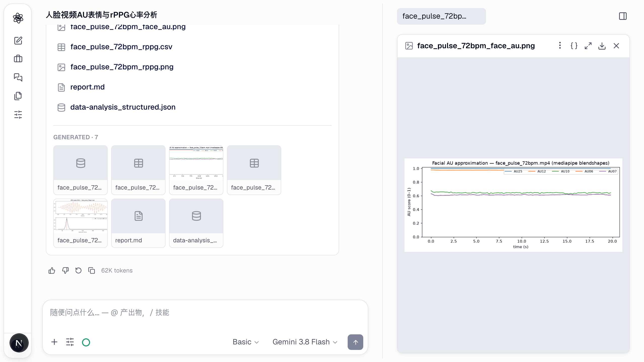
Task: Open the second generated card, a table file
Action: pyautogui.click(x=138, y=170)
